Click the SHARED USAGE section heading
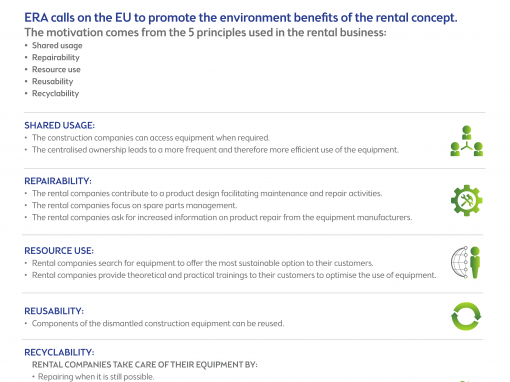This screenshot has width=510, height=382. click(59, 125)
